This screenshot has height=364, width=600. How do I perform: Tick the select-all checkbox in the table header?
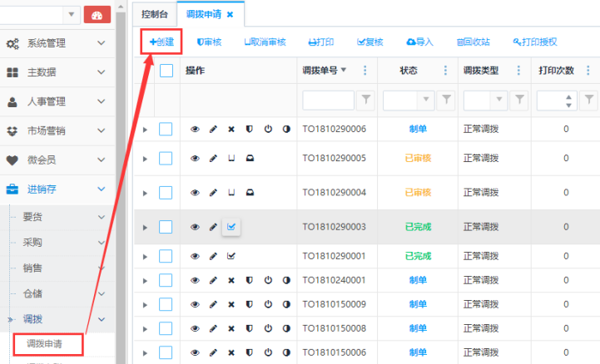coord(166,71)
